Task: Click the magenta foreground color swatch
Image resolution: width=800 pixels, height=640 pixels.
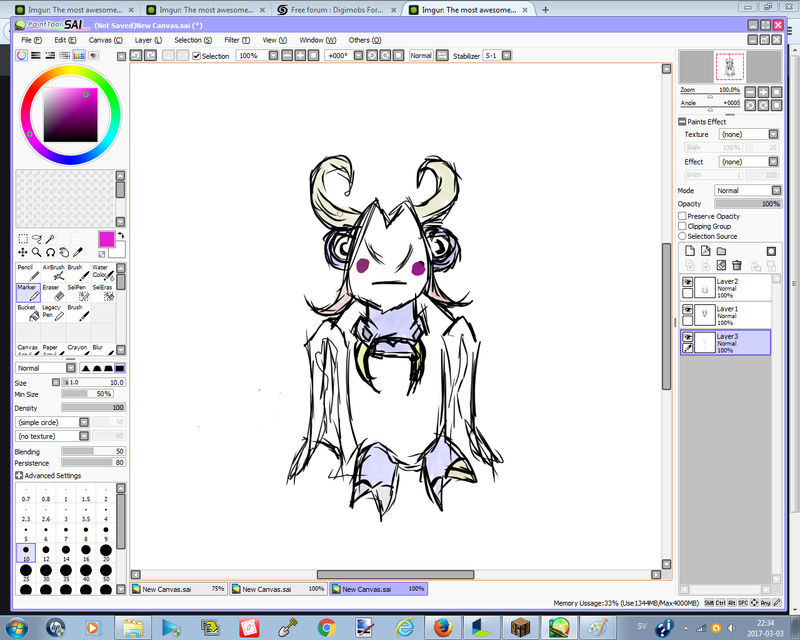Action: (x=106, y=239)
